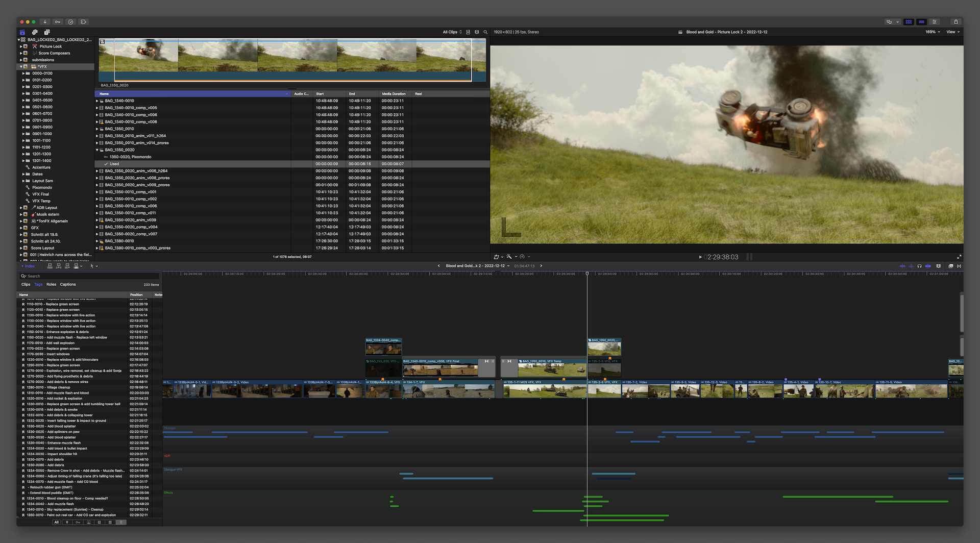Open Titles and Generators sidebar icon
This screenshot has width=980, height=543.
(47, 32)
